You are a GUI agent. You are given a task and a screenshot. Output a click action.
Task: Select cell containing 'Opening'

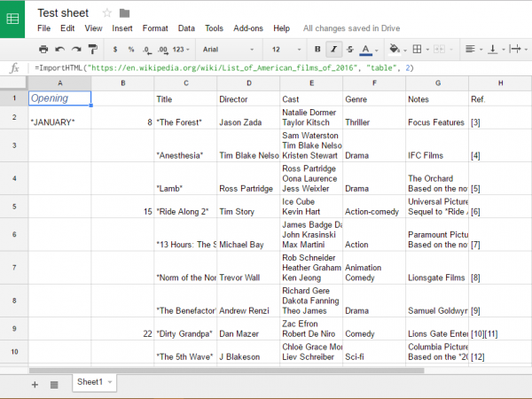tap(59, 98)
